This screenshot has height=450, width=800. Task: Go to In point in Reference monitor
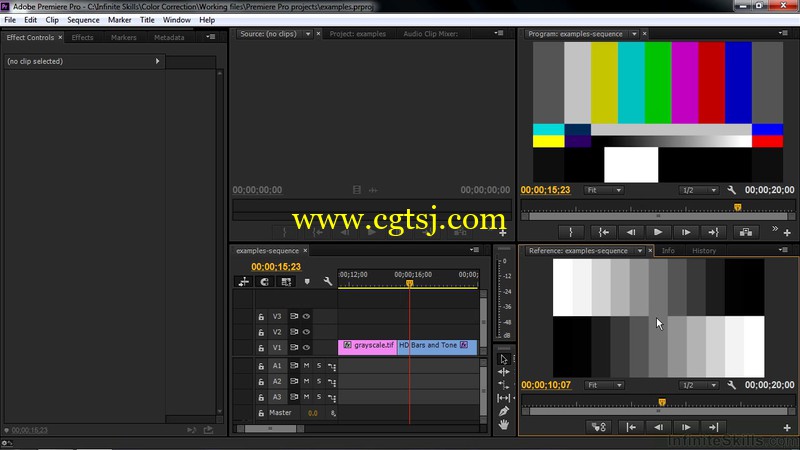631,427
